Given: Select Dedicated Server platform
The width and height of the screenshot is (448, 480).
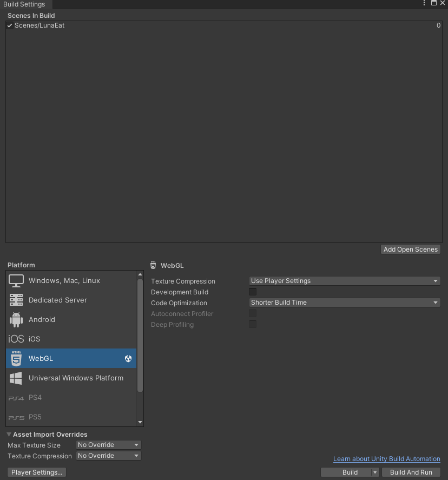Looking at the screenshot, I should pos(71,300).
